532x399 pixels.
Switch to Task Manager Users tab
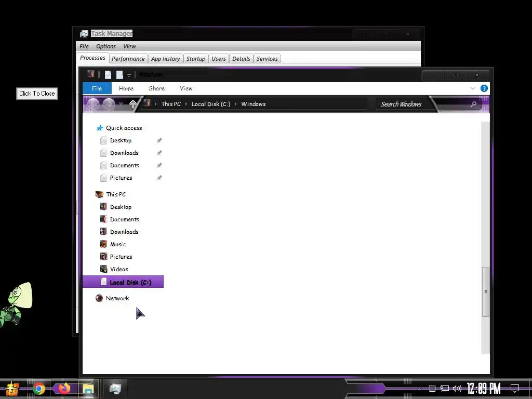click(x=219, y=59)
